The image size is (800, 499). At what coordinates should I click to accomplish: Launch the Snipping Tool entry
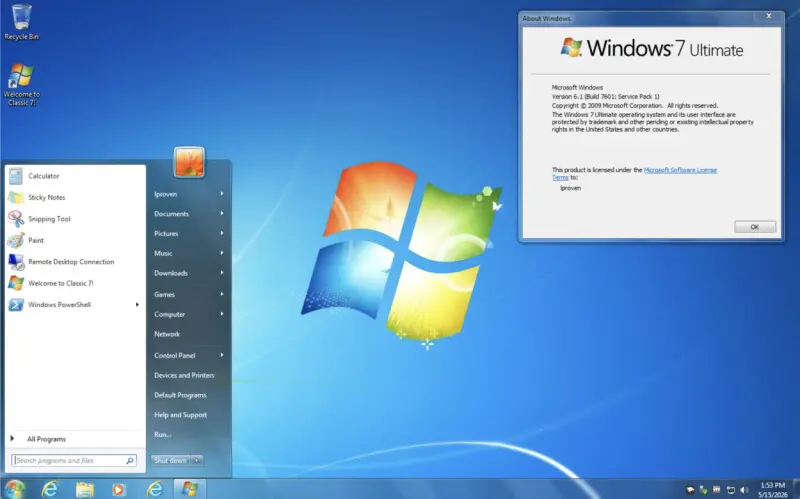coord(76,219)
